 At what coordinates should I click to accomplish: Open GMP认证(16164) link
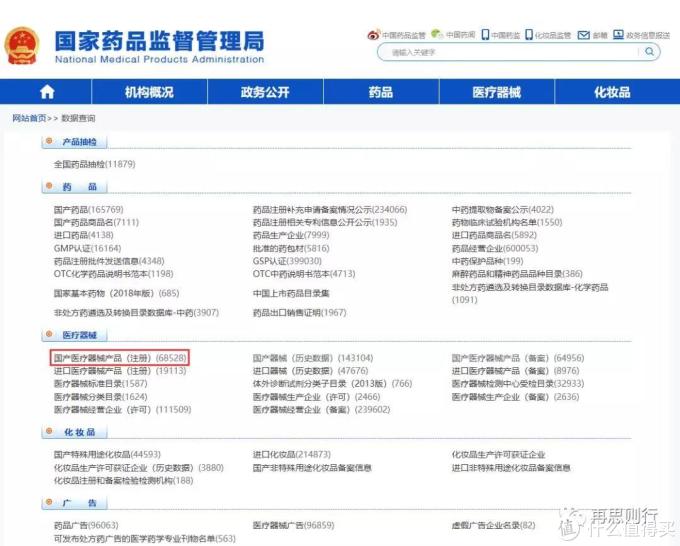click(88, 248)
